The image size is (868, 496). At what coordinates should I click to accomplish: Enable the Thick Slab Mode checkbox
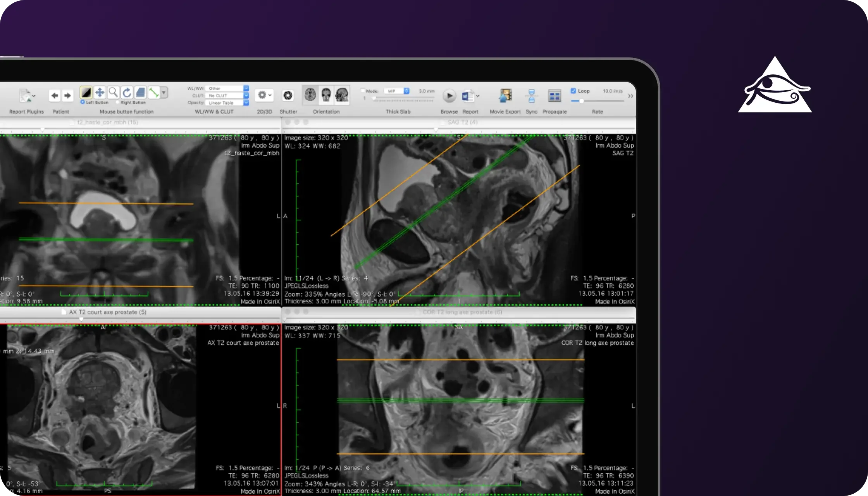(x=363, y=91)
